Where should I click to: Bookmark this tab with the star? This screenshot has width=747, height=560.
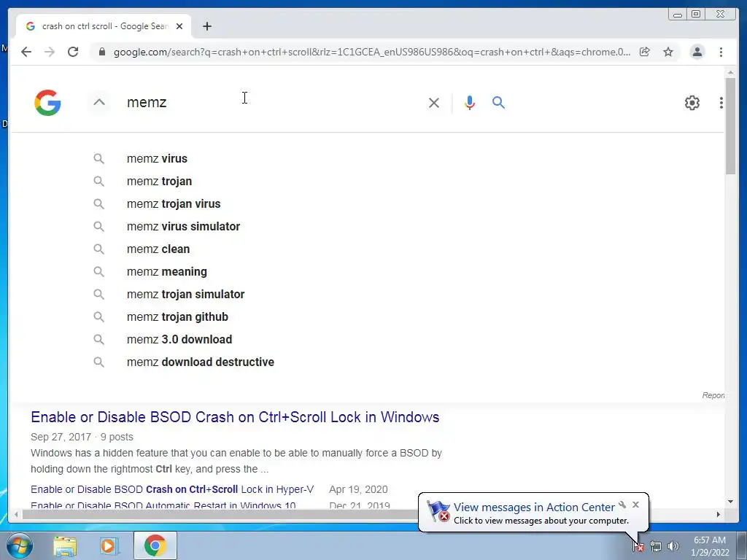668,52
